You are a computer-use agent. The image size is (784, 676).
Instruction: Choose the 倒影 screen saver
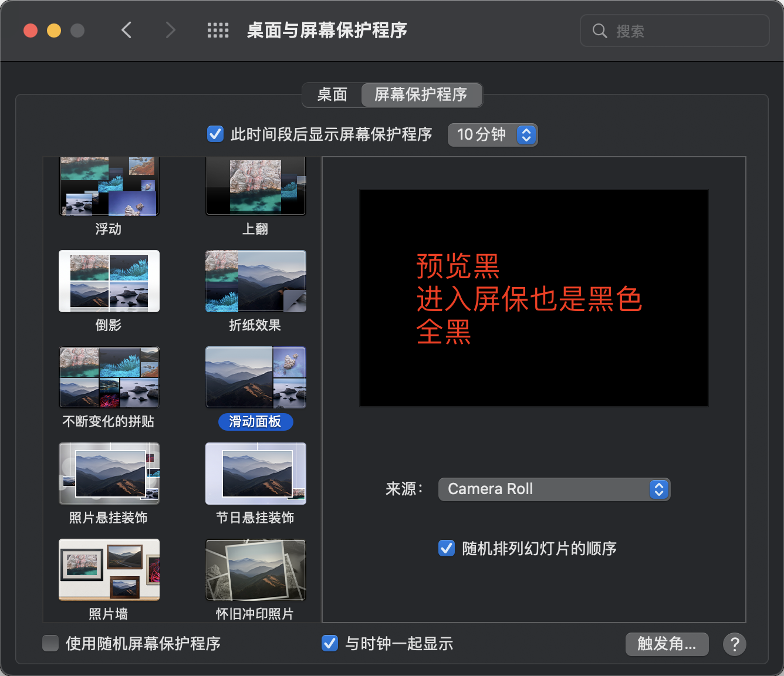109,281
